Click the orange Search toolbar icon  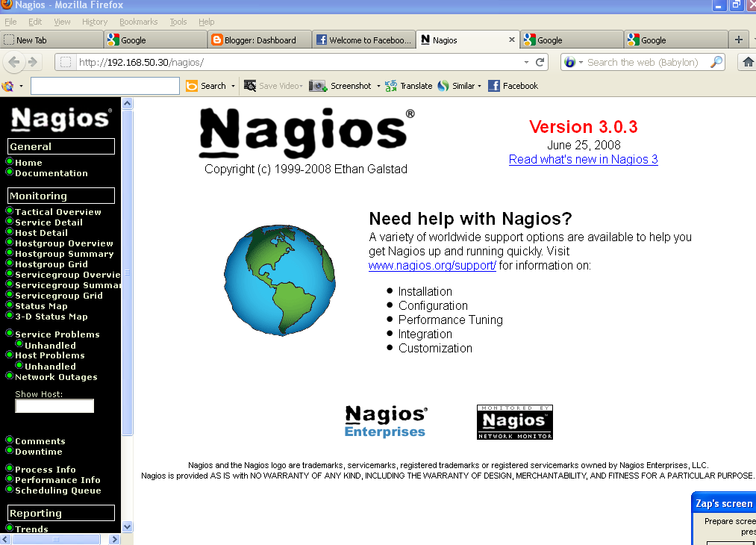click(192, 86)
